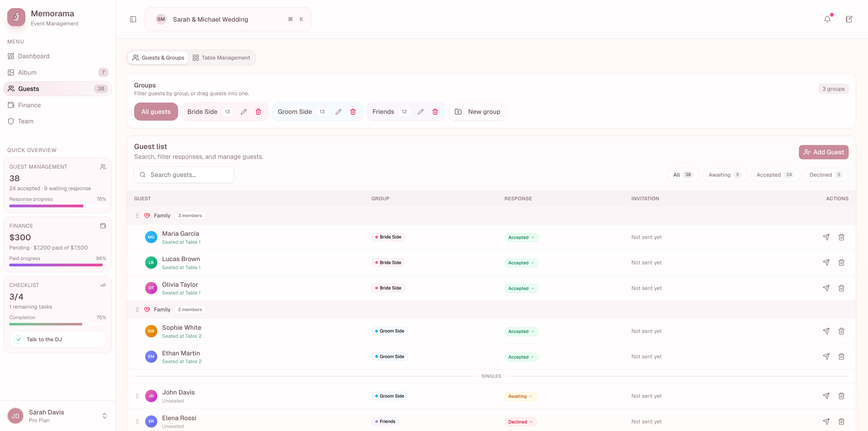Filter guests by Declined response

point(826,175)
